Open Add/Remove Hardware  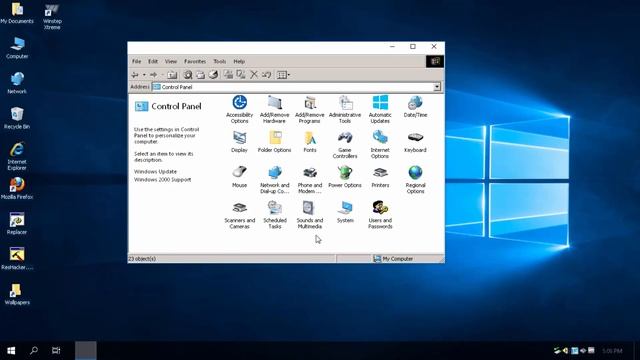[x=274, y=109]
